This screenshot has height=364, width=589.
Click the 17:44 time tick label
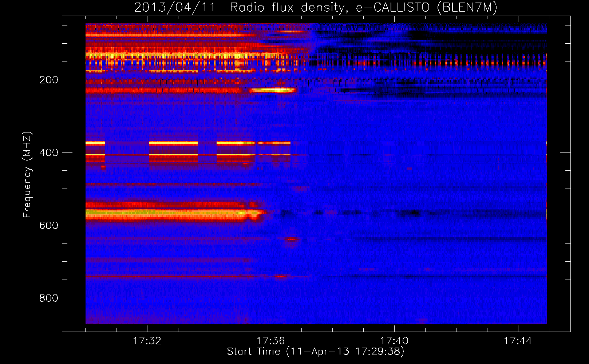(x=518, y=341)
